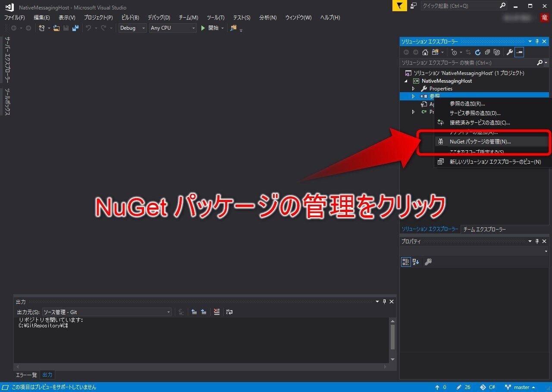
Task: Pin the プロパティ panel
Action: tap(537, 242)
